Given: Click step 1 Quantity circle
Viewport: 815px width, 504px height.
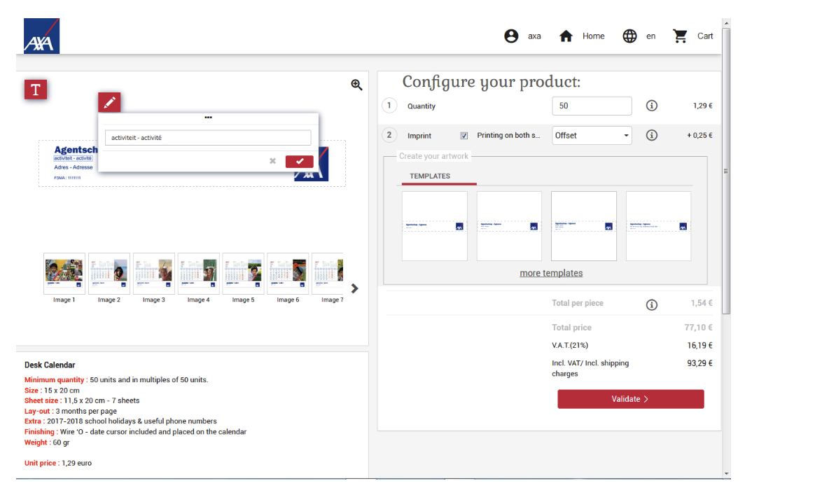Looking at the screenshot, I should pyautogui.click(x=389, y=106).
